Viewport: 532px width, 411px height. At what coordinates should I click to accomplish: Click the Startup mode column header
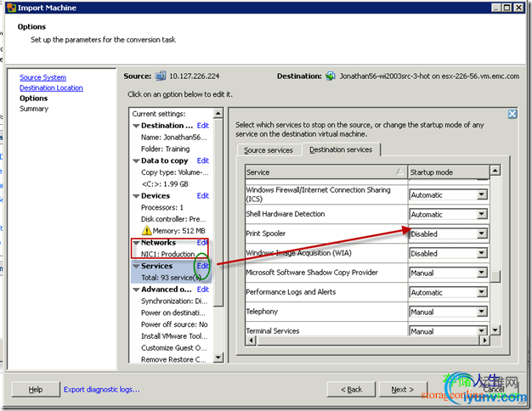click(x=449, y=172)
